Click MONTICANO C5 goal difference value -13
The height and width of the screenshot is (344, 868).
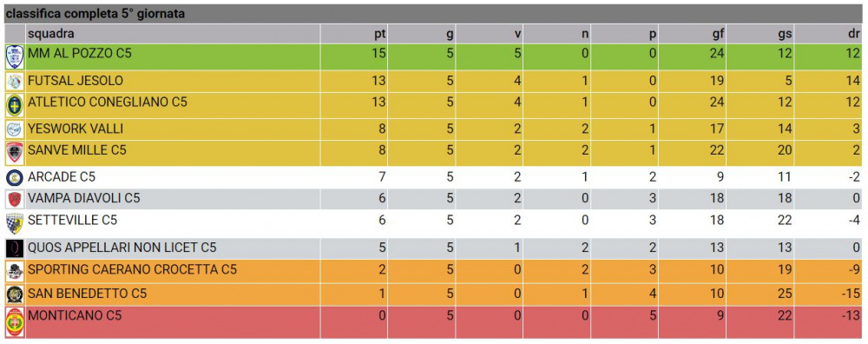tap(852, 316)
